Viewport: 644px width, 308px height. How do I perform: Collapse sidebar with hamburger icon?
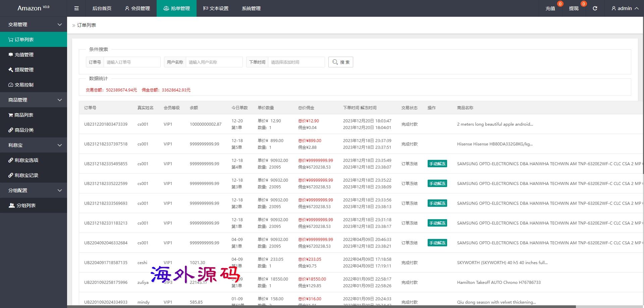[76, 8]
